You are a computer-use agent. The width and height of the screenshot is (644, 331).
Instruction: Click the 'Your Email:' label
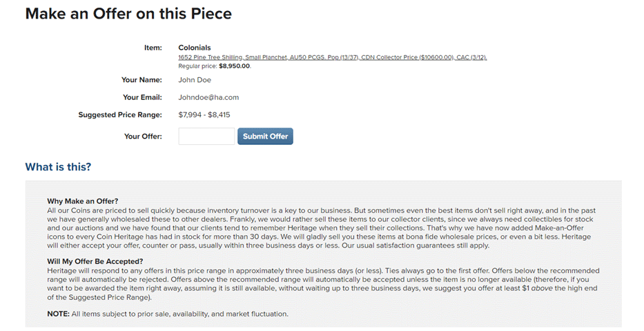point(142,98)
